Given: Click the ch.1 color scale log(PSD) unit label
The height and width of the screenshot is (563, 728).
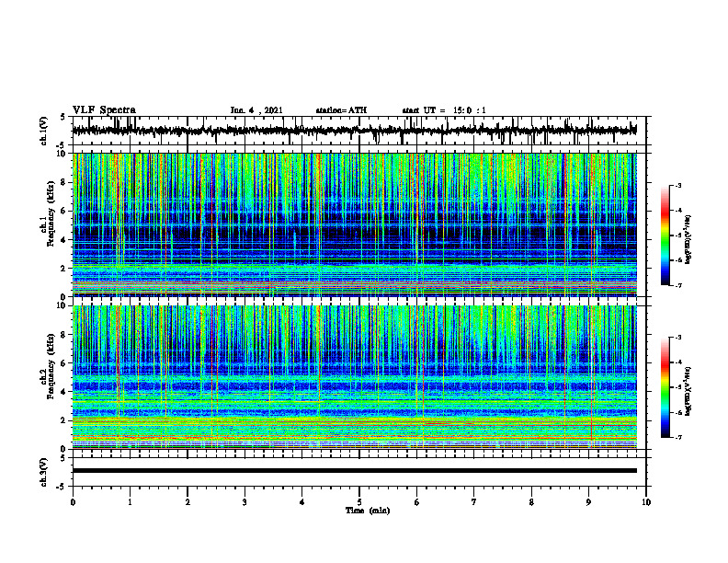Looking at the screenshot, I should point(688,240).
